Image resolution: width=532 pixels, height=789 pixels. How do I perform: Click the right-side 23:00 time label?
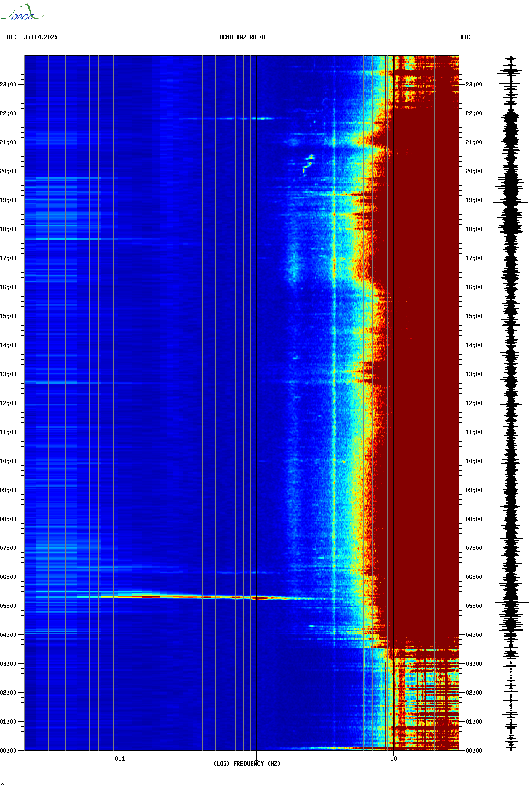(x=474, y=85)
